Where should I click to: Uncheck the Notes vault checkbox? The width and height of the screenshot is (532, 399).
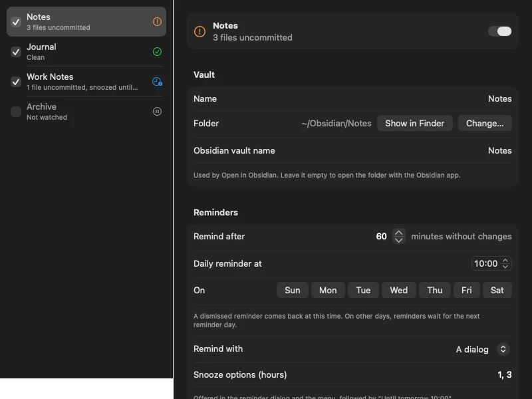[x=16, y=22]
